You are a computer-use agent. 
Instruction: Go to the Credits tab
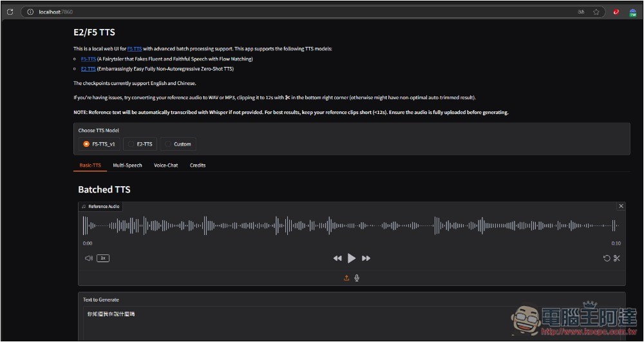(198, 166)
